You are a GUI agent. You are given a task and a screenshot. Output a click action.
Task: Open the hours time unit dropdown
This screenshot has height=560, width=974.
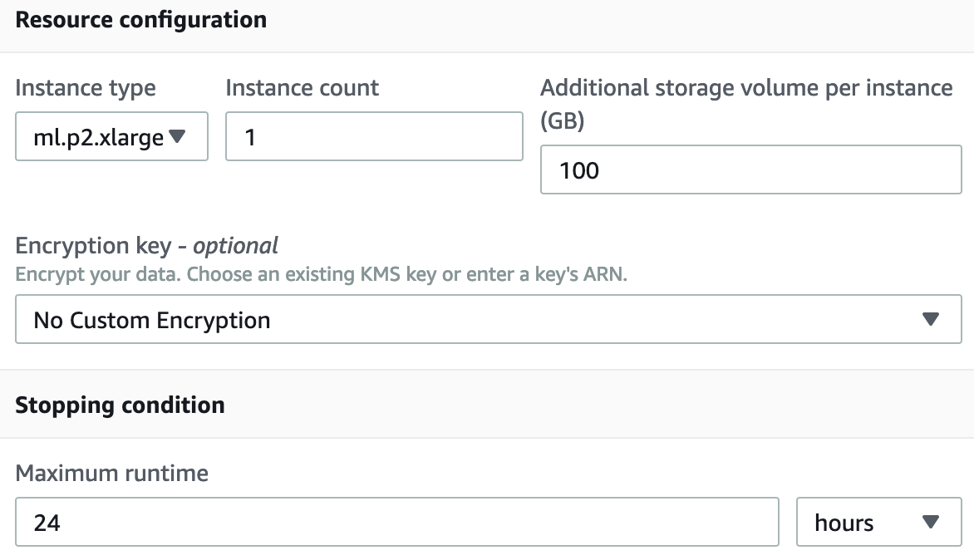[x=878, y=523]
